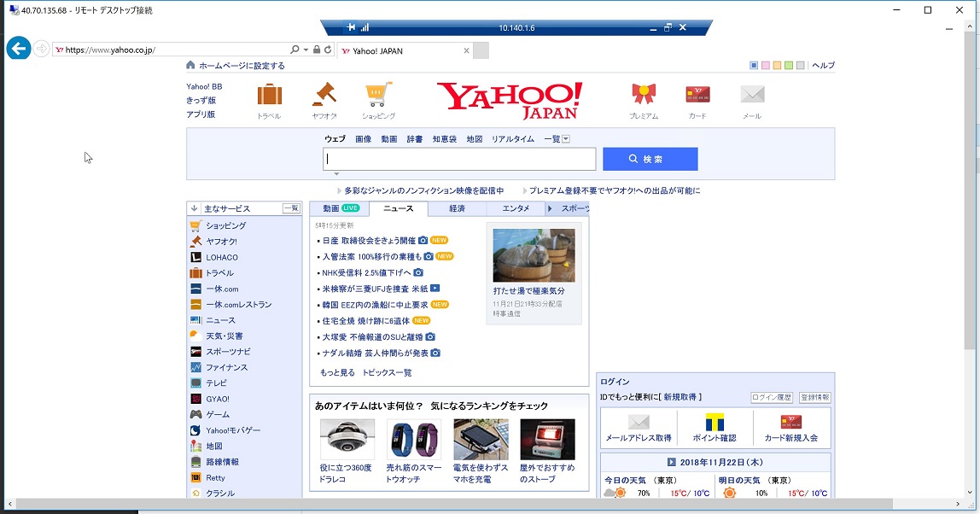
Task: Click the small triangle below the search box
Action: coord(336,174)
